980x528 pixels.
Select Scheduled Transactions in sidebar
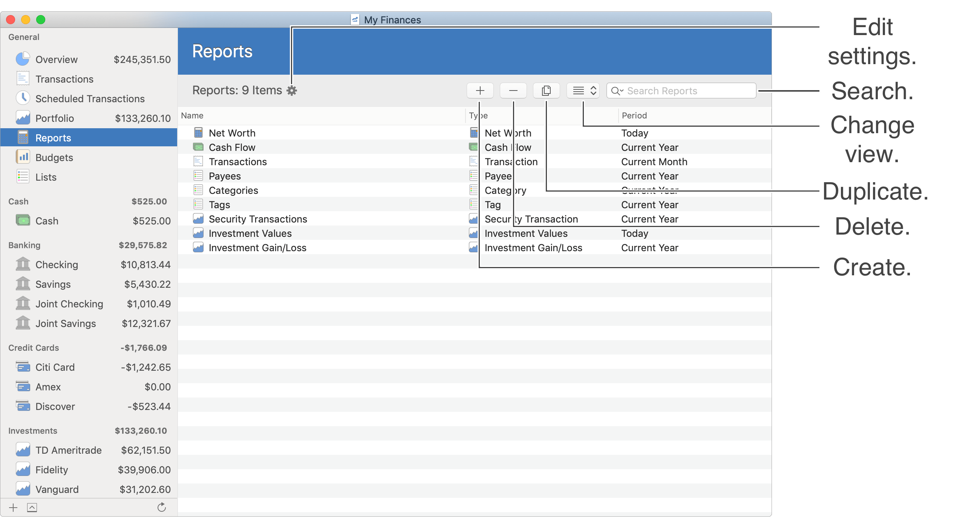click(90, 98)
